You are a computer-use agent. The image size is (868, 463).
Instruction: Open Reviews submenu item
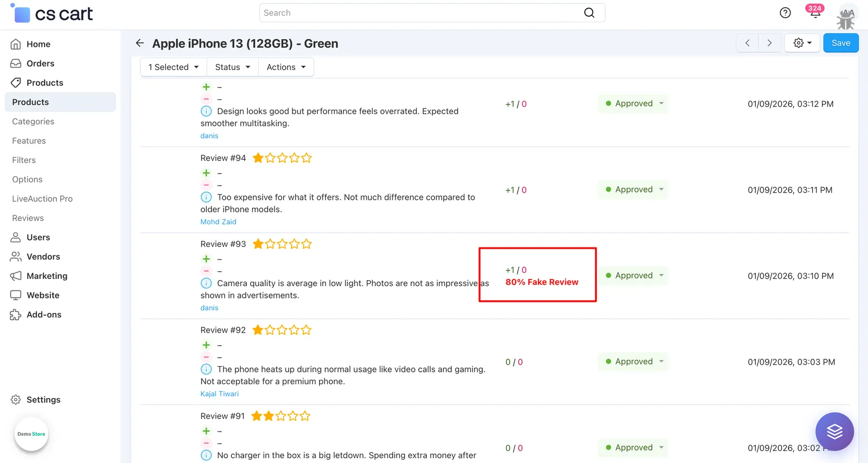28,218
